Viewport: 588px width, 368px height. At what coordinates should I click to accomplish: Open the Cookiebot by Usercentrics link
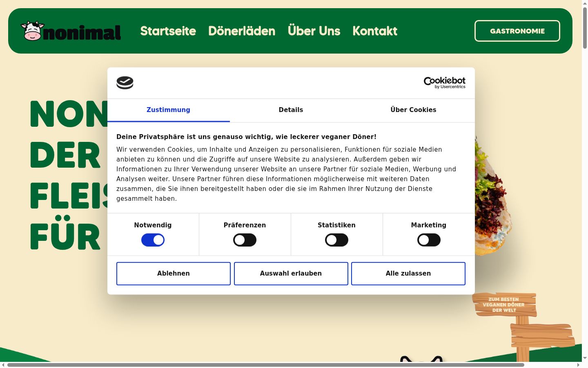[x=444, y=83]
